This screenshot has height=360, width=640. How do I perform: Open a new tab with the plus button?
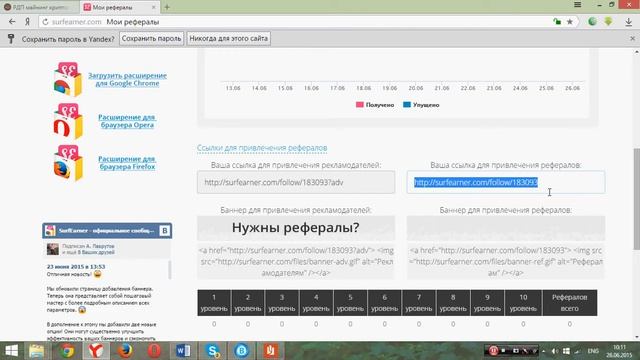pos(167,7)
